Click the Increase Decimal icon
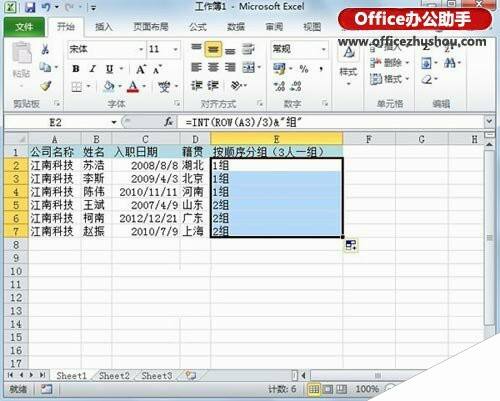This screenshot has width=500, height=401. pyautogui.click(x=279, y=86)
